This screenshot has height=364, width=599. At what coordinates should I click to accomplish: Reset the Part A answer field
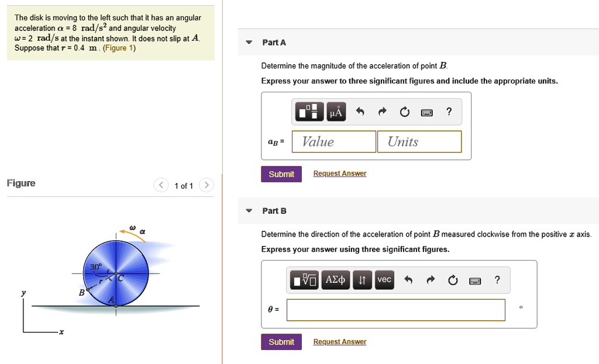point(404,112)
